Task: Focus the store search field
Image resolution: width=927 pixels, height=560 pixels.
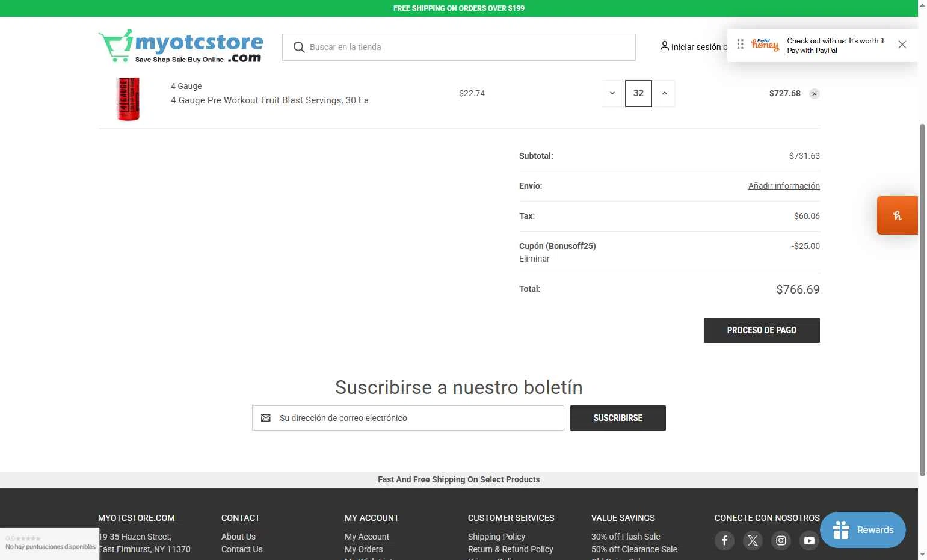Action: [459, 47]
